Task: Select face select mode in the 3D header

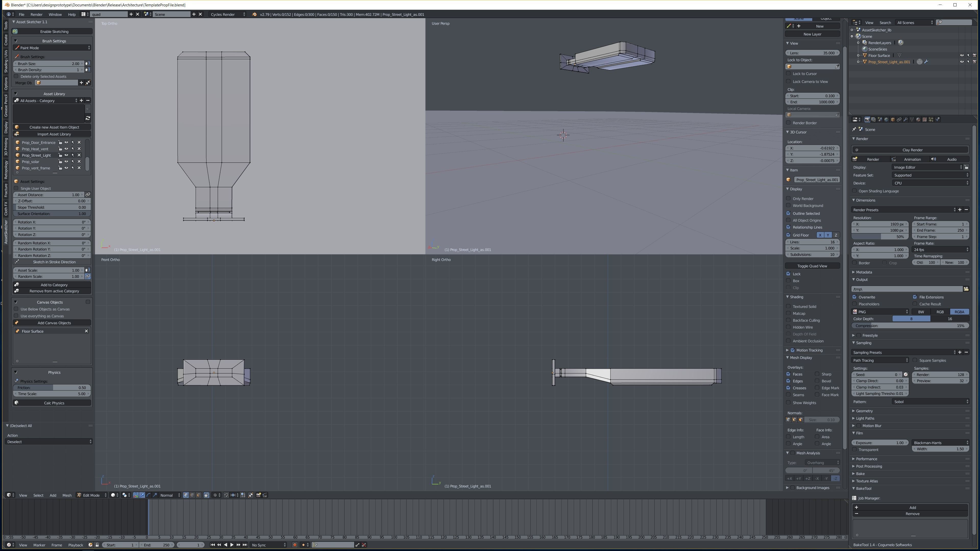Action: click(199, 495)
